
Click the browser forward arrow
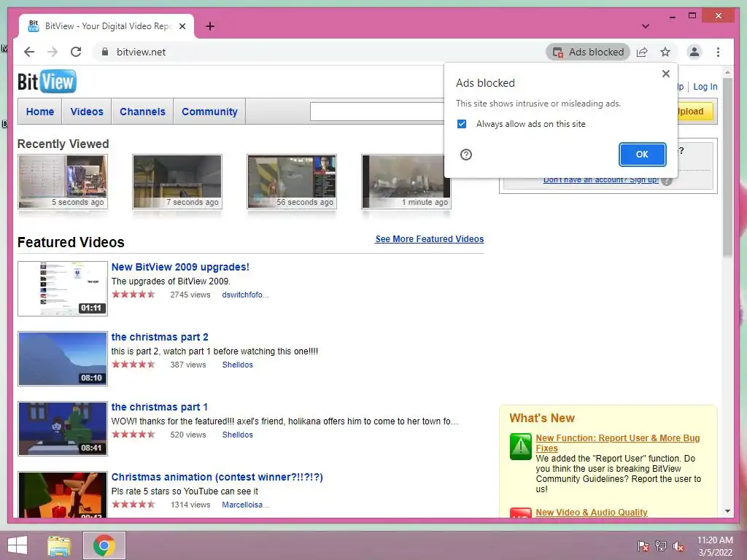53,52
